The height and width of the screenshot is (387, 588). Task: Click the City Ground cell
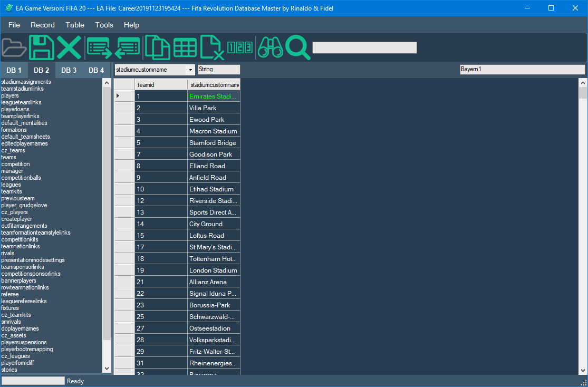tap(214, 224)
